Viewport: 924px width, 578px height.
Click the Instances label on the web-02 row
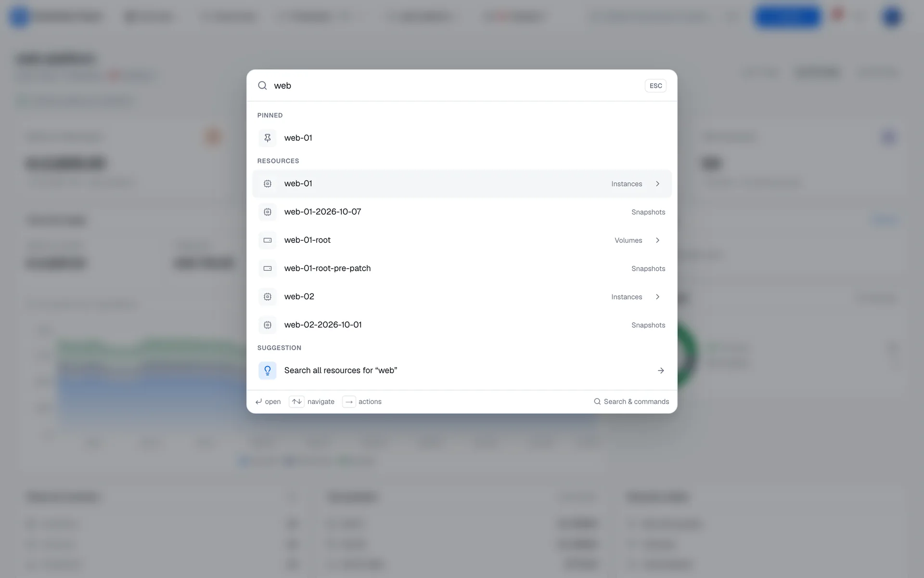click(x=627, y=297)
